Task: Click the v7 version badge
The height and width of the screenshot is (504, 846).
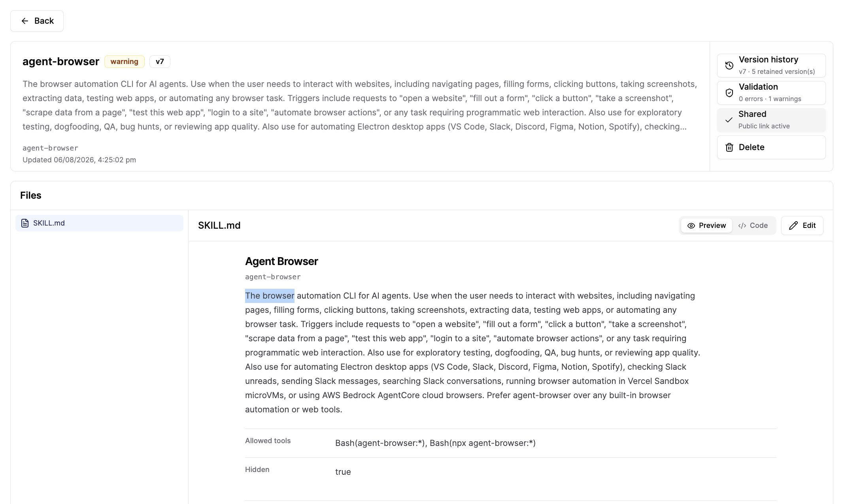Action: coord(160,62)
